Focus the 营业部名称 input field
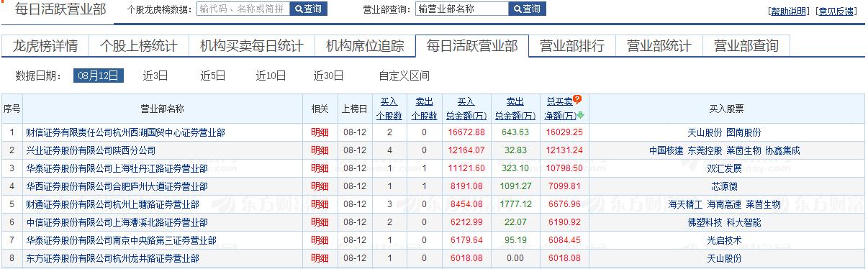 point(461,9)
